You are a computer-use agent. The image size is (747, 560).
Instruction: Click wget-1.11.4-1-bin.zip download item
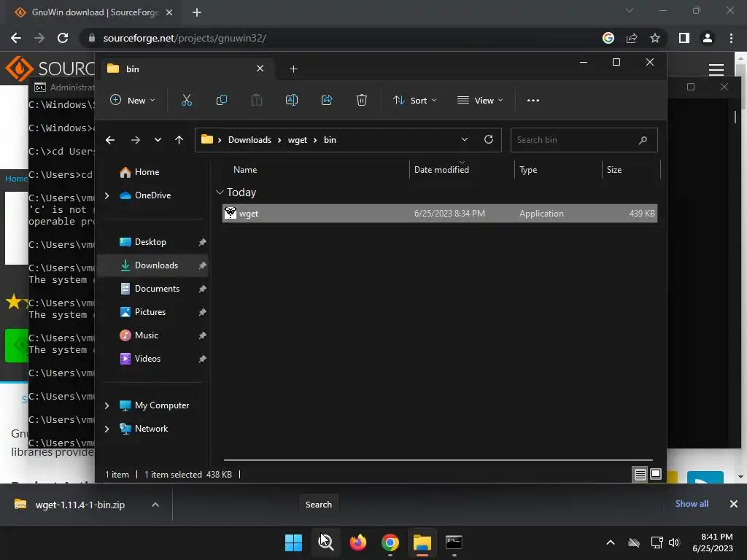click(80, 505)
